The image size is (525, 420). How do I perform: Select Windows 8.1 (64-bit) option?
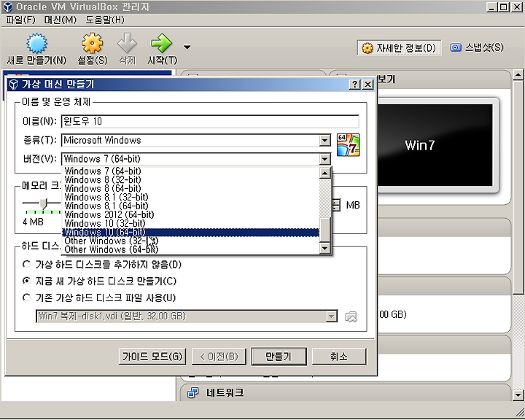click(191, 206)
